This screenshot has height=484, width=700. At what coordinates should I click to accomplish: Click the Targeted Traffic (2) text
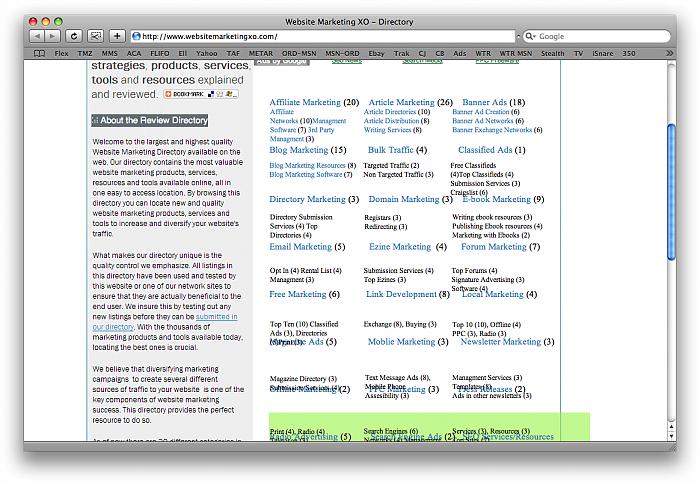pyautogui.click(x=391, y=165)
